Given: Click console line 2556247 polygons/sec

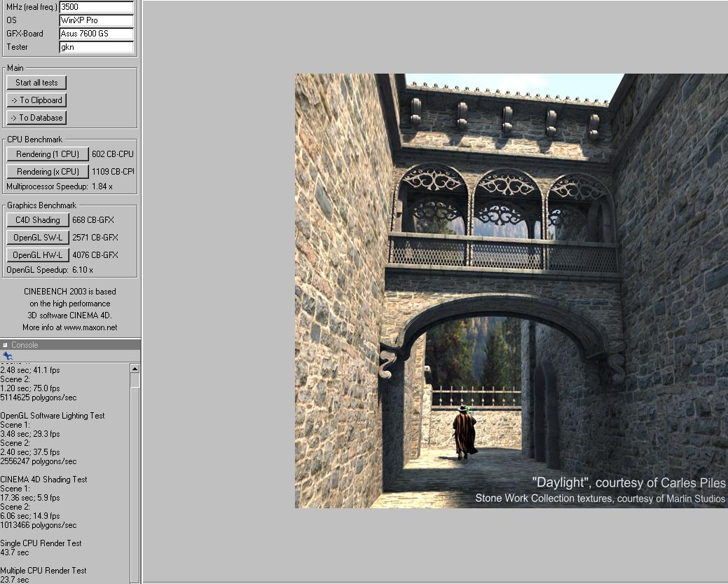Looking at the screenshot, I should tap(39, 461).
